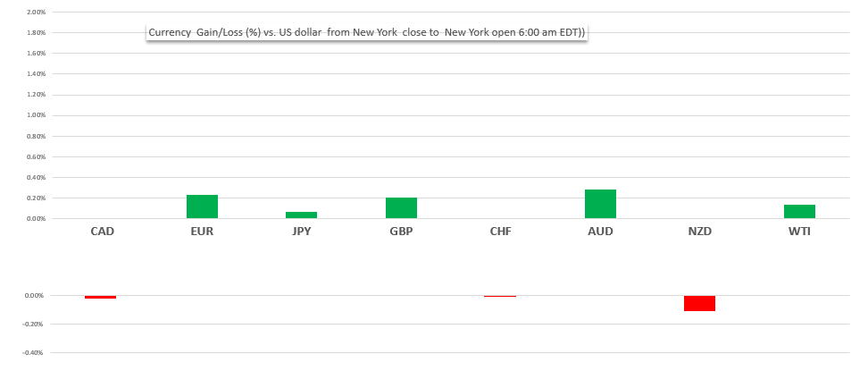Click the AUD category label

pos(600,232)
